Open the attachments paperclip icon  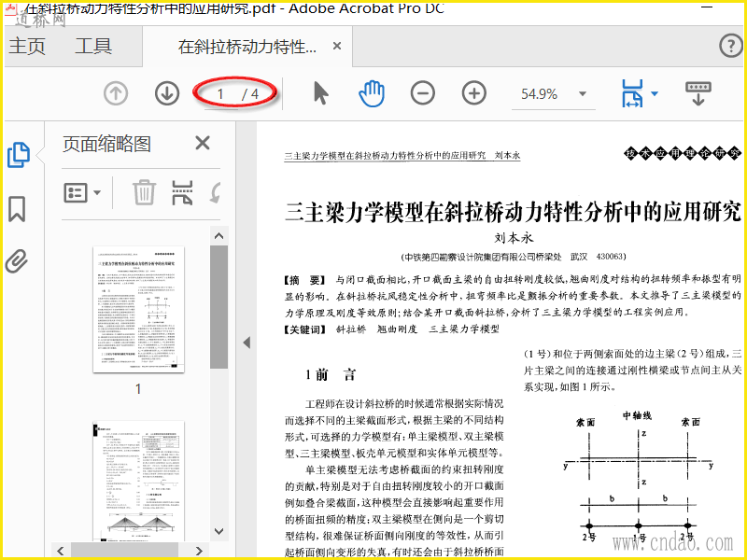point(17,261)
